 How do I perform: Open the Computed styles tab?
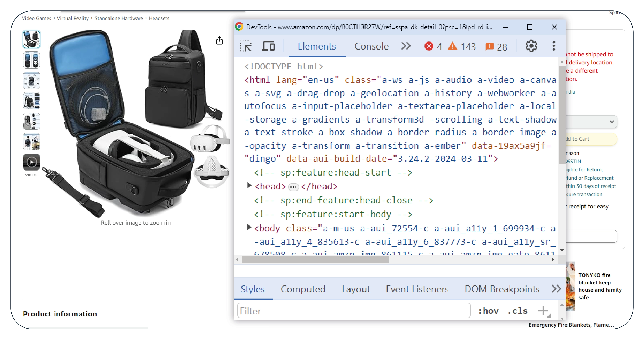pyautogui.click(x=303, y=289)
